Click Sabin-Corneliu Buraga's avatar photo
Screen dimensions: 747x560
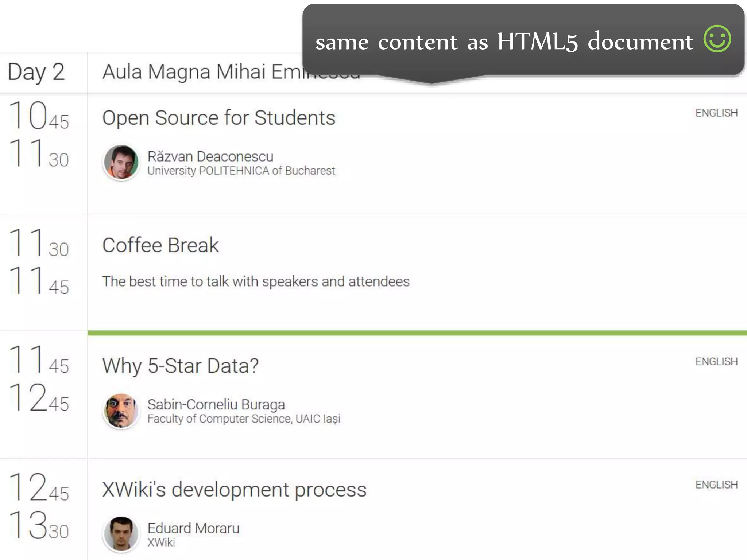[x=121, y=411]
